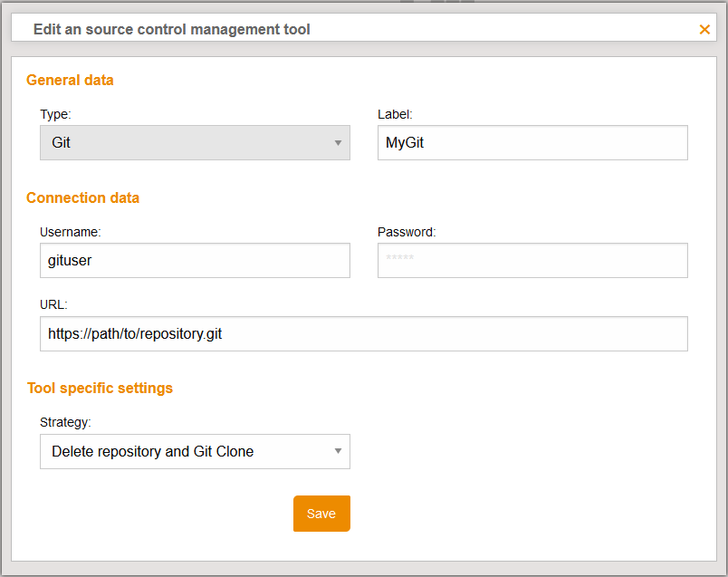Close the source control management dialog
Image resolution: width=728 pixels, height=577 pixels.
tap(704, 29)
